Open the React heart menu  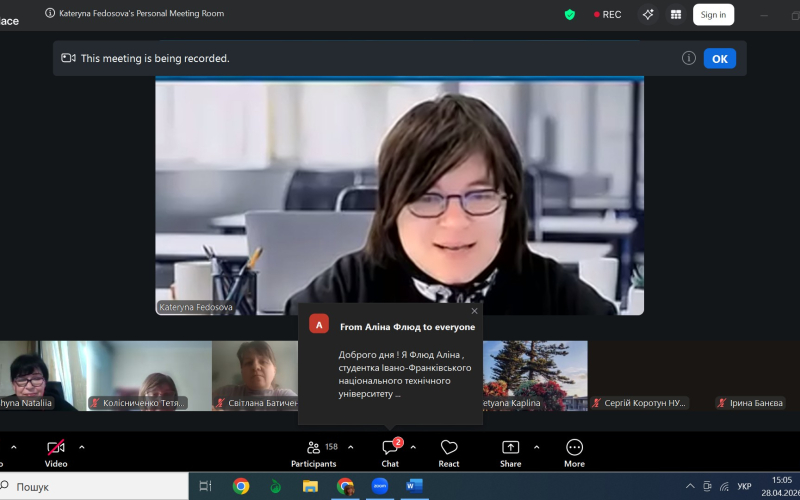(x=449, y=452)
